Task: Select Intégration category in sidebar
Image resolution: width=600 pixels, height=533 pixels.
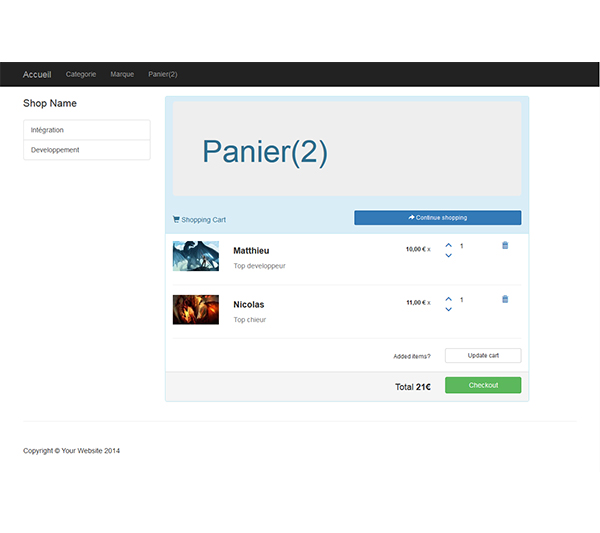Action: coord(86,130)
